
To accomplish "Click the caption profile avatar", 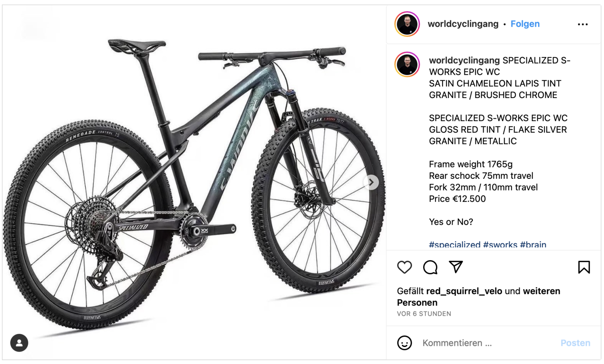I will 407,65.
